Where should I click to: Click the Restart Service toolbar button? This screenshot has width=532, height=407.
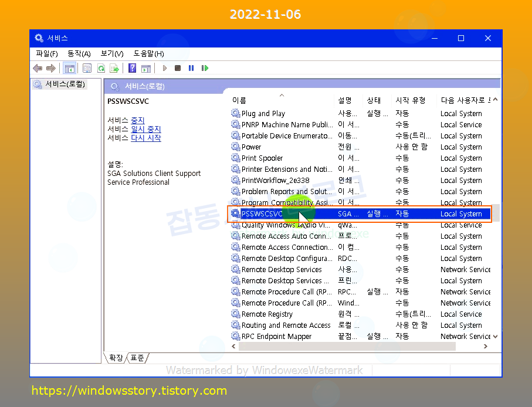(205, 68)
